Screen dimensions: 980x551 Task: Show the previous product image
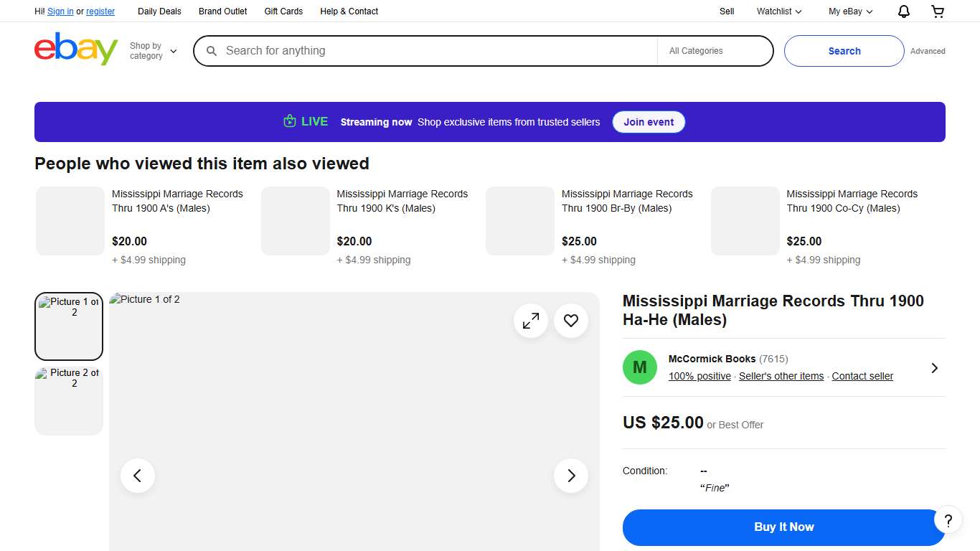tap(137, 475)
